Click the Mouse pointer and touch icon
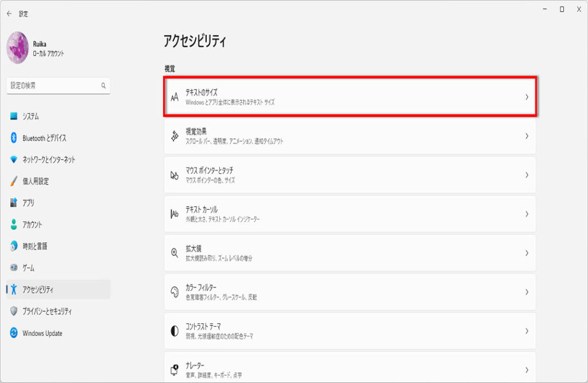Viewport: 588px width, 383px height. (x=175, y=175)
